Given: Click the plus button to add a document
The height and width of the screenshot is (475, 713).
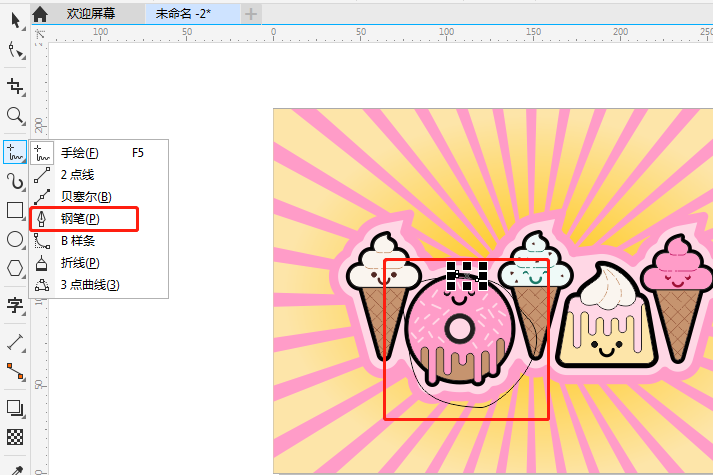Looking at the screenshot, I should [x=251, y=13].
